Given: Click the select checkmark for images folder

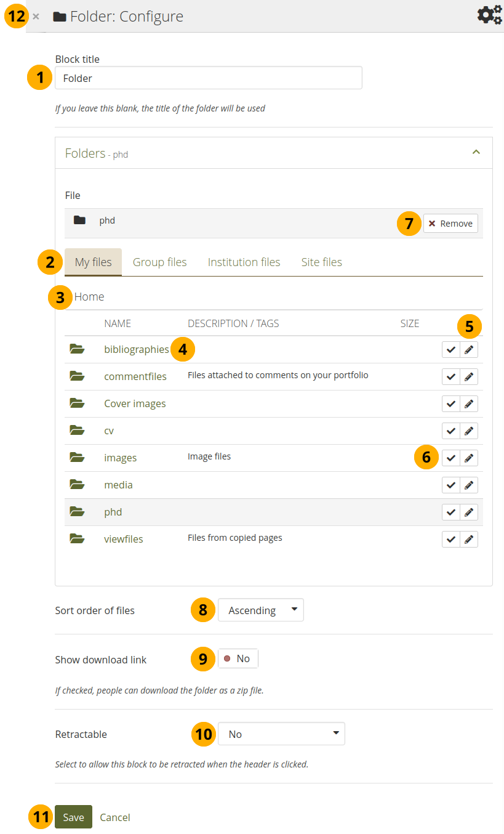Looking at the screenshot, I should [x=451, y=458].
